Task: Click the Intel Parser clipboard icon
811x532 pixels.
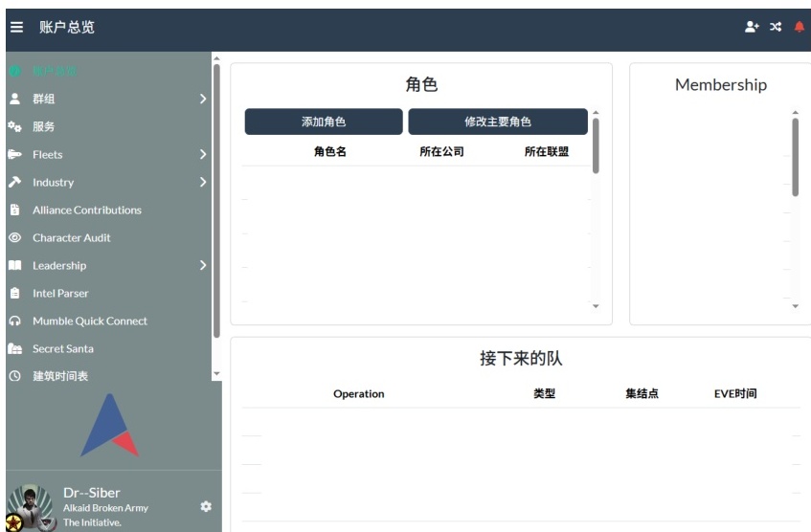Action: click(x=14, y=294)
